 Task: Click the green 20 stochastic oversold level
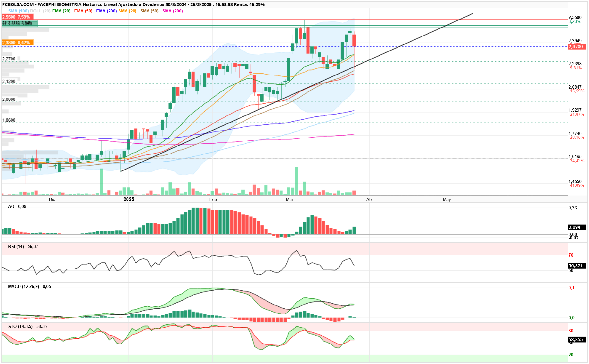(571, 355)
